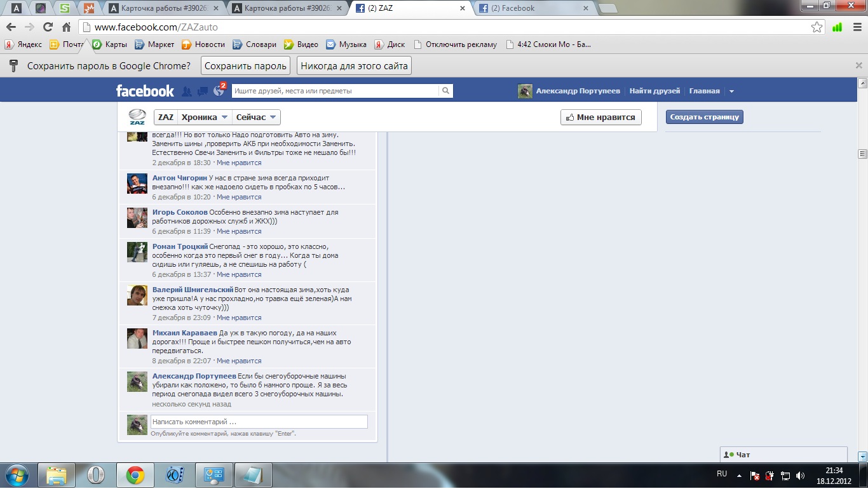Click the Action Center flag icon in tray
Image resolution: width=868 pixels, height=503 pixels.
pos(754,476)
